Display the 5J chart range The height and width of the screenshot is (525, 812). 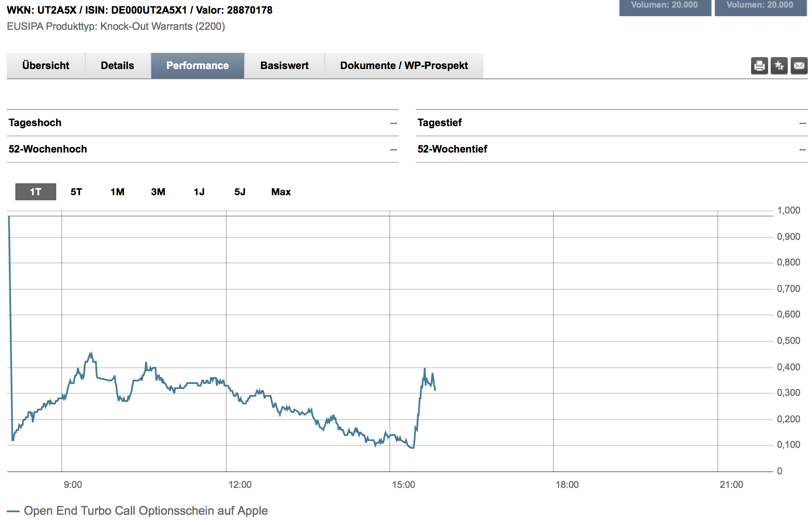(240, 192)
